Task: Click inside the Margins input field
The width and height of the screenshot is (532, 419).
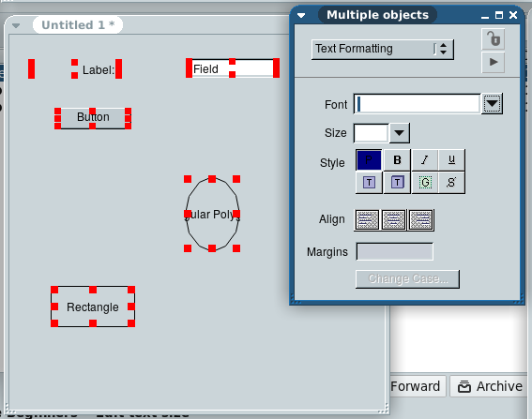Action: (x=395, y=252)
